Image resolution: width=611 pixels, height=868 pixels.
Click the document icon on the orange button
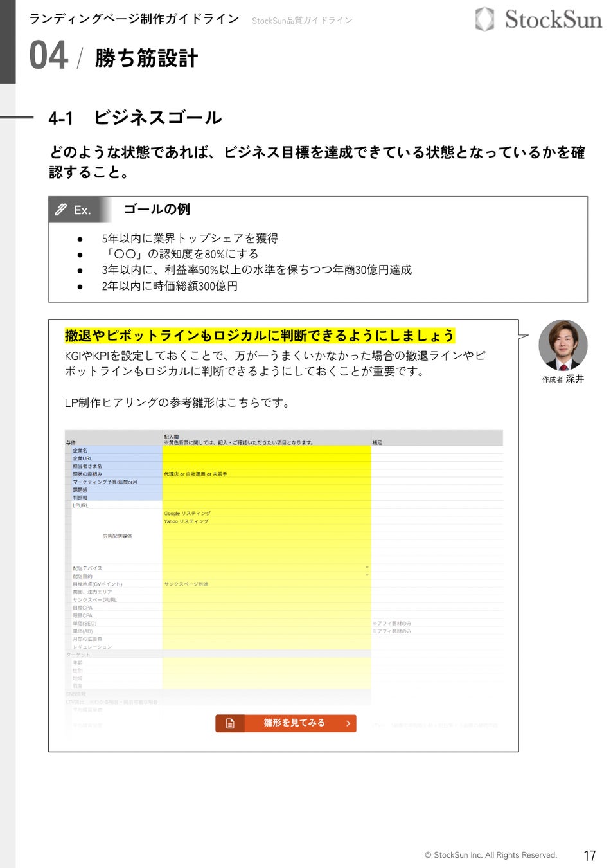click(230, 723)
